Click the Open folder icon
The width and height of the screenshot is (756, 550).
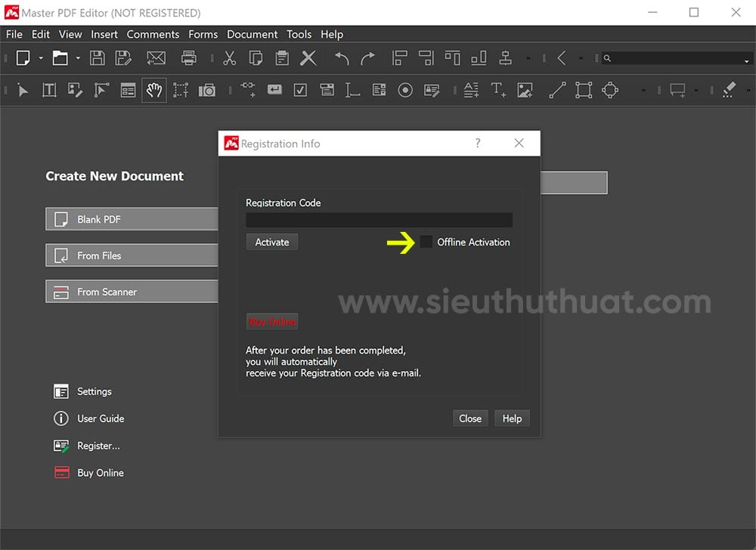[60, 58]
